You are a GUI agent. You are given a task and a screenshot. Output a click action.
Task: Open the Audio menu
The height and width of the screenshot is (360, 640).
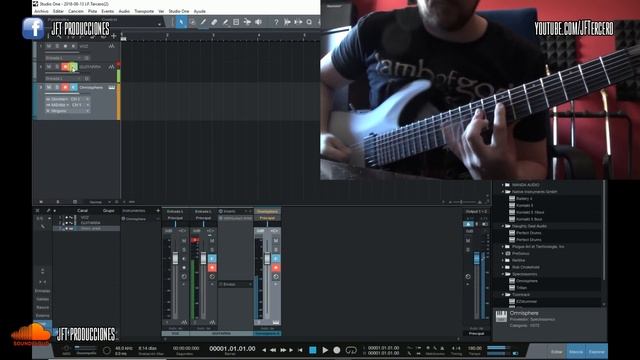coord(124,11)
